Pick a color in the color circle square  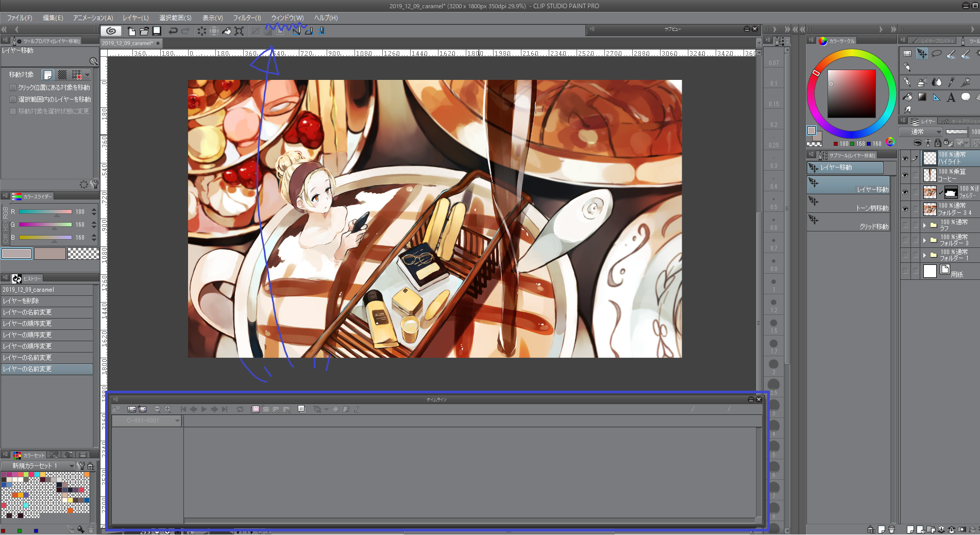pyautogui.click(x=852, y=94)
